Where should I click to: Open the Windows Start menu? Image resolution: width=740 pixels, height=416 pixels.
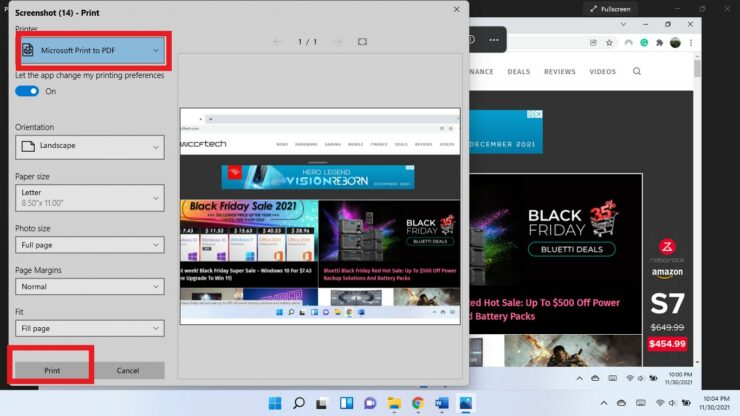[x=275, y=403]
